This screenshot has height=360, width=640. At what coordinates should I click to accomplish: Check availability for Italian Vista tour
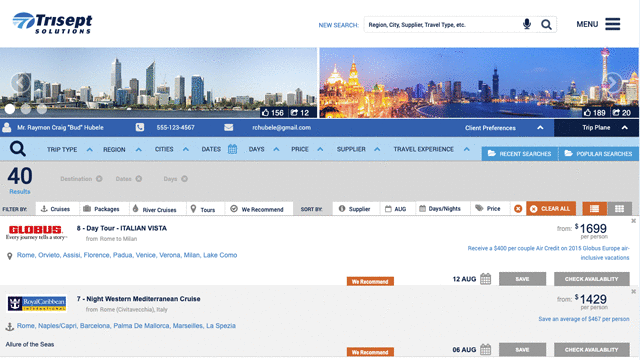tap(591, 279)
